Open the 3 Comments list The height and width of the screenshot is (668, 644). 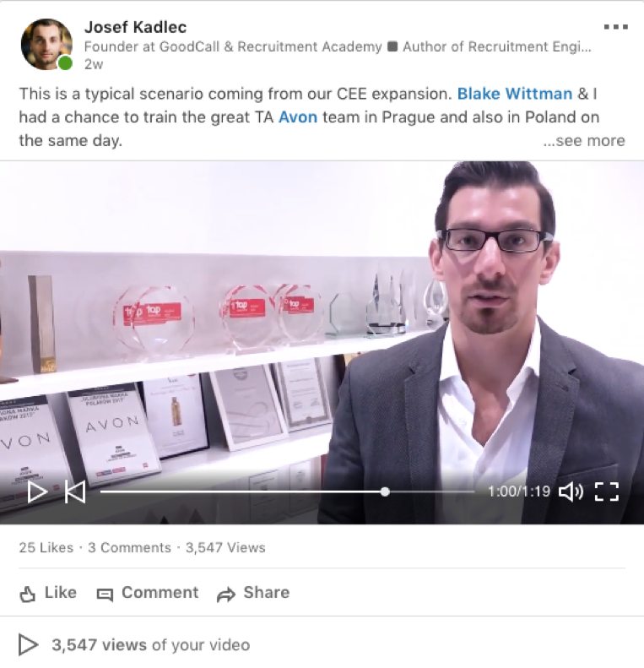tap(129, 547)
